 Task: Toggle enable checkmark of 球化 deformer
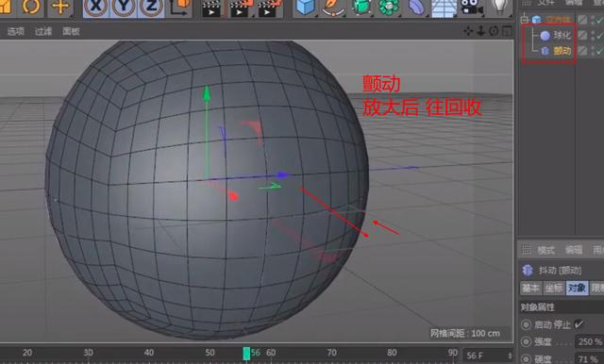pyautogui.click(x=600, y=36)
